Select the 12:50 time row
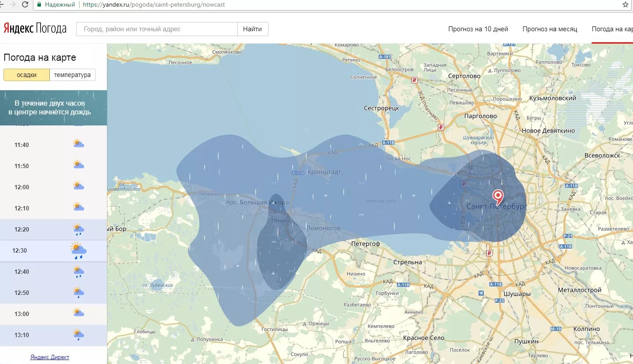The image size is (633, 364). point(53,293)
